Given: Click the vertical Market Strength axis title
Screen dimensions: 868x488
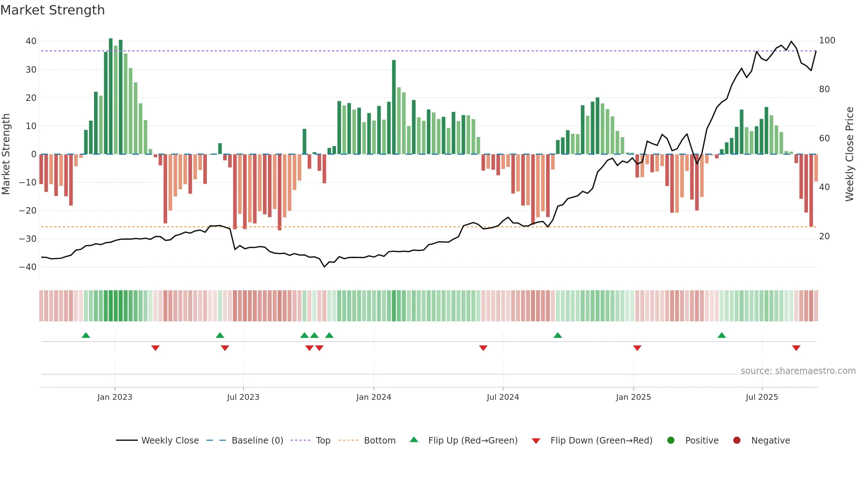Looking at the screenshot, I should (x=6, y=154).
